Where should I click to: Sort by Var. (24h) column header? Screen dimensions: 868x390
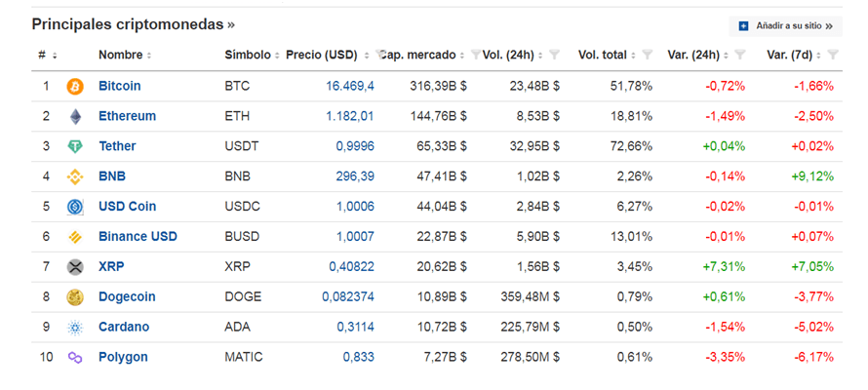(698, 55)
